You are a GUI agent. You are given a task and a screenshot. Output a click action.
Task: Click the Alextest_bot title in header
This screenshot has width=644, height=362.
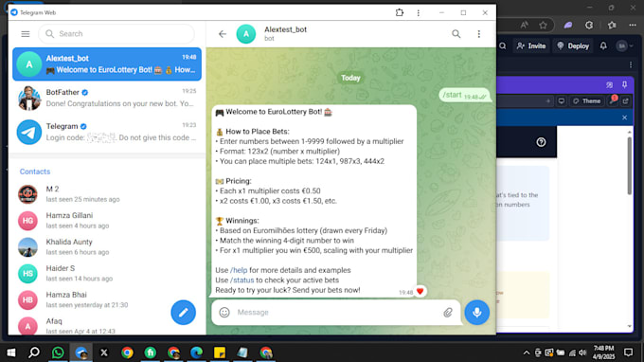click(285, 29)
